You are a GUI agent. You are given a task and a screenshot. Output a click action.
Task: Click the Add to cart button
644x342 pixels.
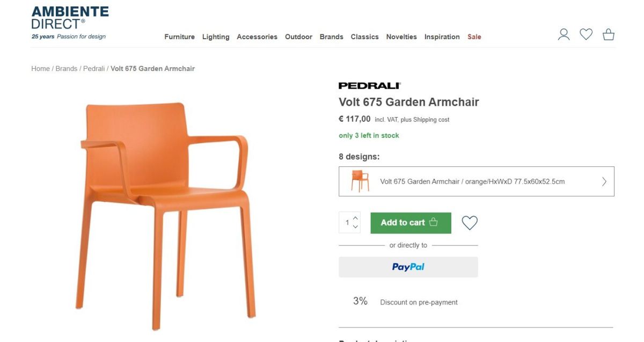(x=411, y=223)
